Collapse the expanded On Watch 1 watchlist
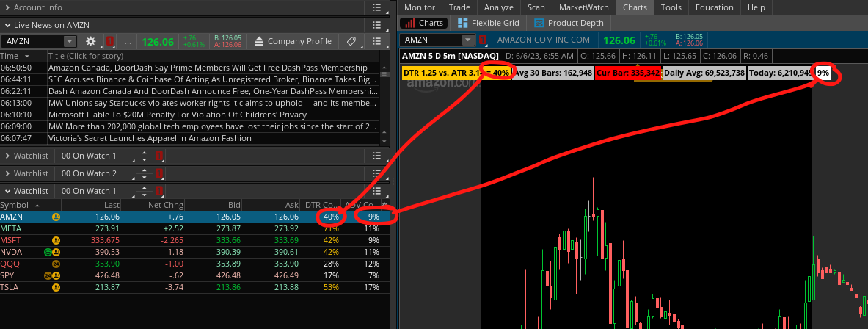 tap(8, 191)
